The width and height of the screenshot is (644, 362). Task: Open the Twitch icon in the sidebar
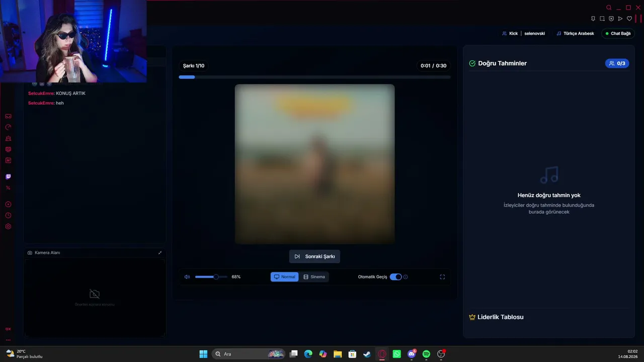point(8,176)
